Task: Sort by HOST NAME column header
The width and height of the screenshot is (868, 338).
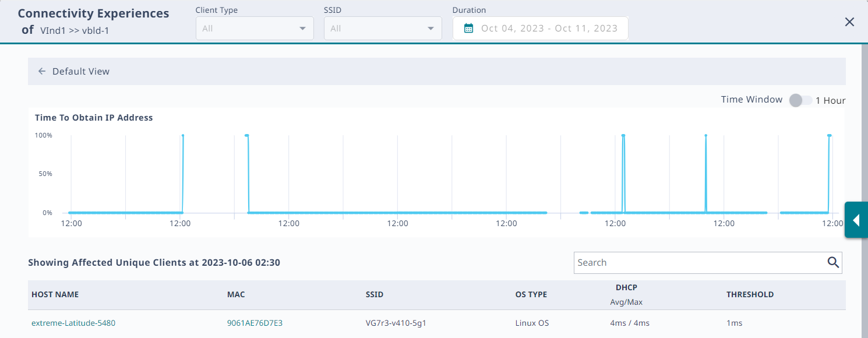Action: [55, 295]
